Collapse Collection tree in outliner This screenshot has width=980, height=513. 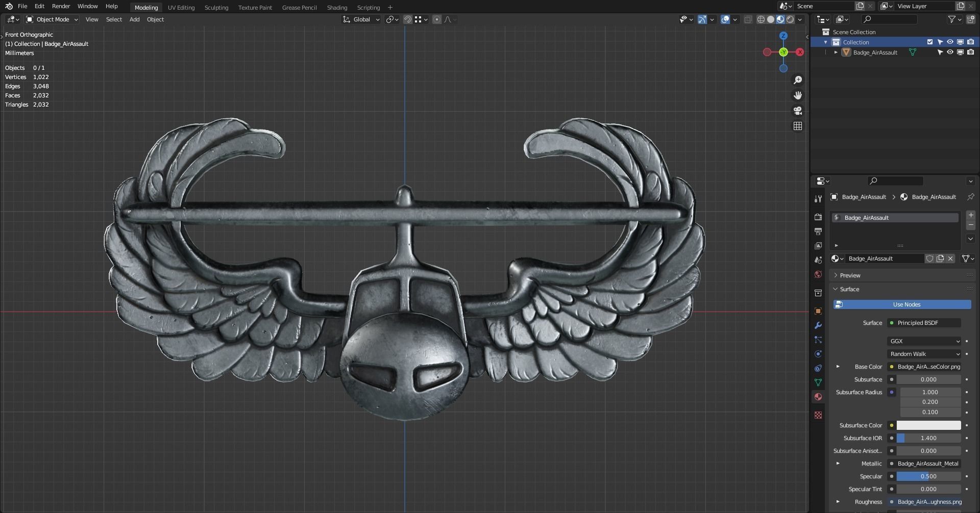pyautogui.click(x=825, y=42)
